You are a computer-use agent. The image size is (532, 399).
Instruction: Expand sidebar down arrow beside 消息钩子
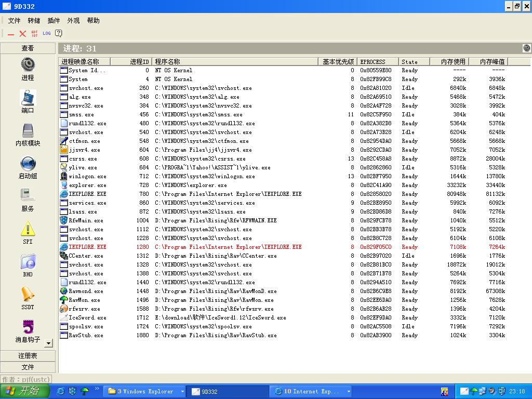click(x=48, y=343)
